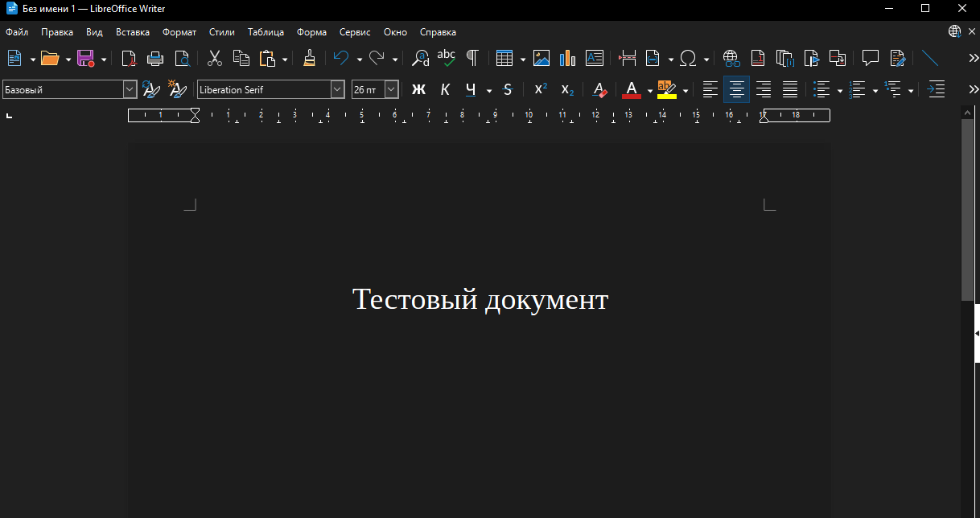Open the font size 26 пт dropdown

click(x=391, y=89)
